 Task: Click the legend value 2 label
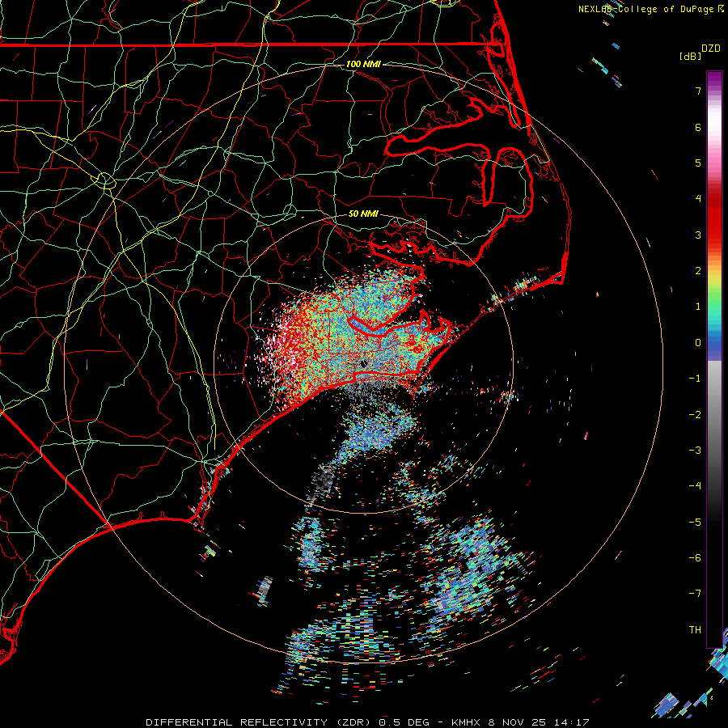point(698,271)
